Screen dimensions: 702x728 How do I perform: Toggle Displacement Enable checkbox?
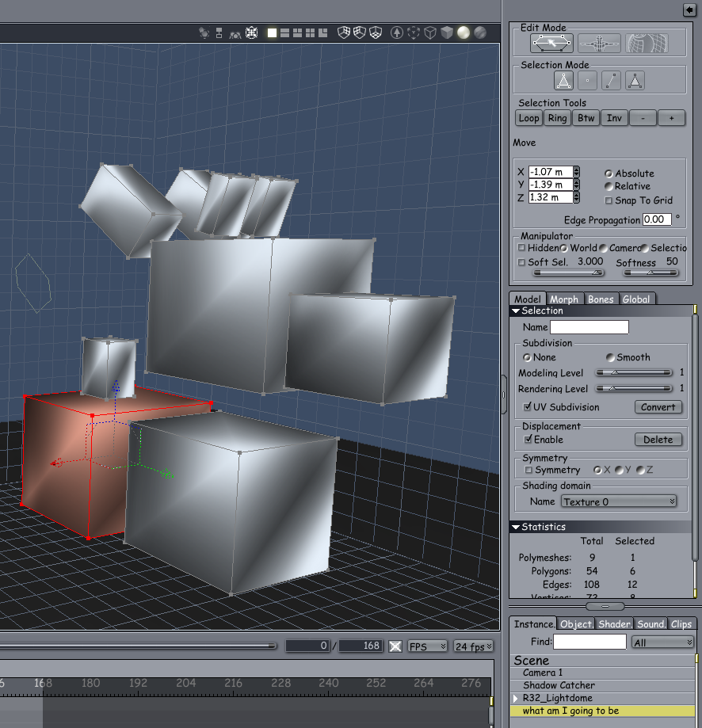coord(528,439)
